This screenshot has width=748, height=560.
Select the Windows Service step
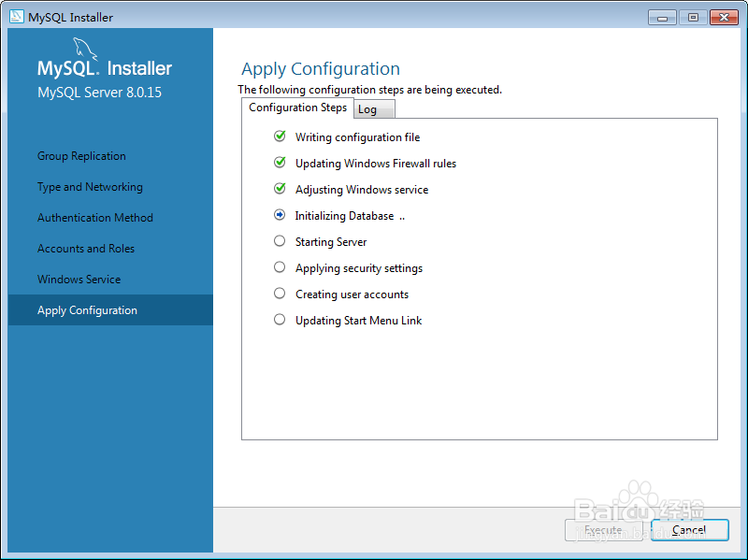pos(79,279)
